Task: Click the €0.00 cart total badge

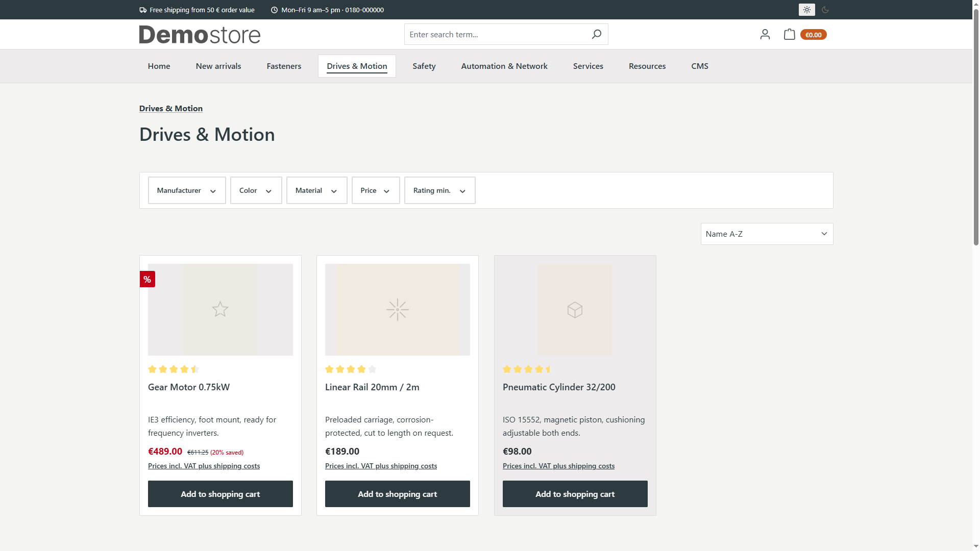Action: click(813, 35)
